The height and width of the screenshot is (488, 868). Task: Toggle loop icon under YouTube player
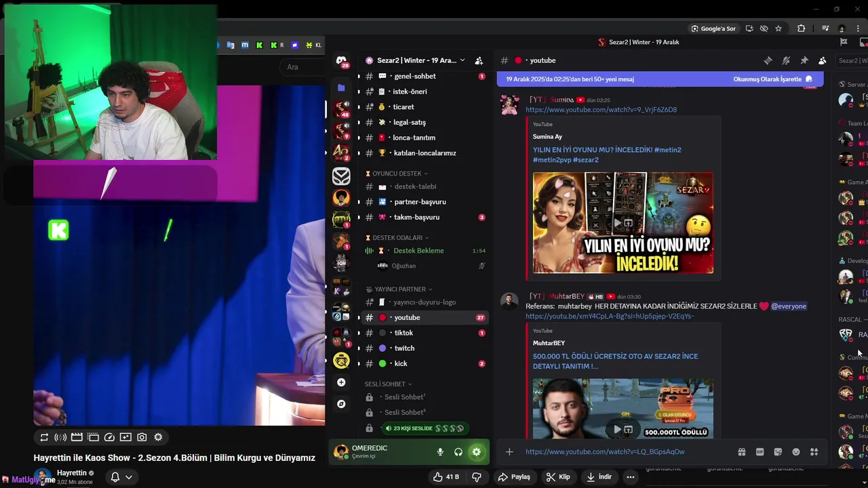pyautogui.click(x=44, y=437)
